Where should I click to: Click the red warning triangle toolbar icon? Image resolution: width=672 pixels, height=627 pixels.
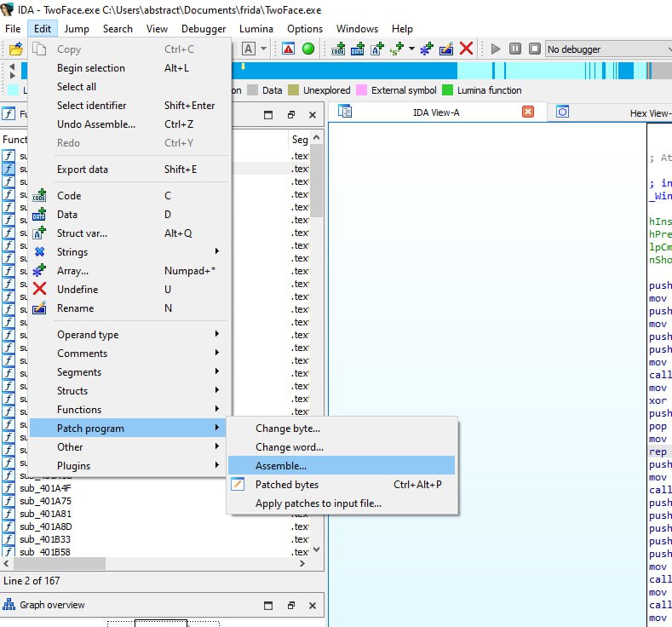[x=289, y=49]
